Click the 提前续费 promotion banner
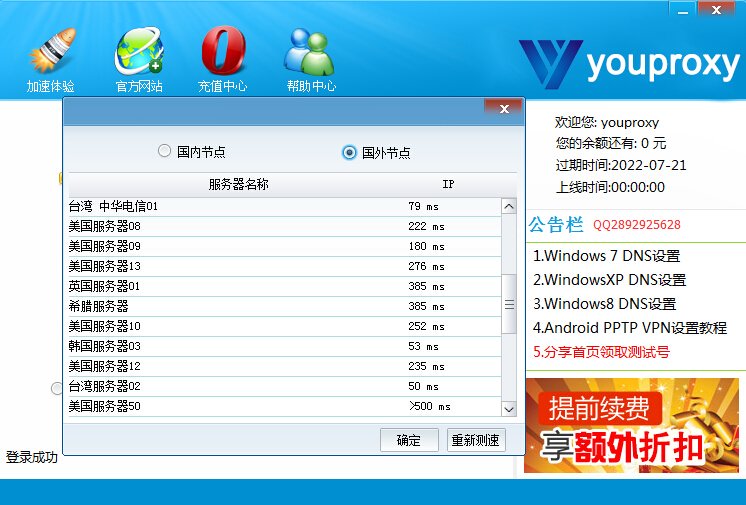 [x=632, y=425]
